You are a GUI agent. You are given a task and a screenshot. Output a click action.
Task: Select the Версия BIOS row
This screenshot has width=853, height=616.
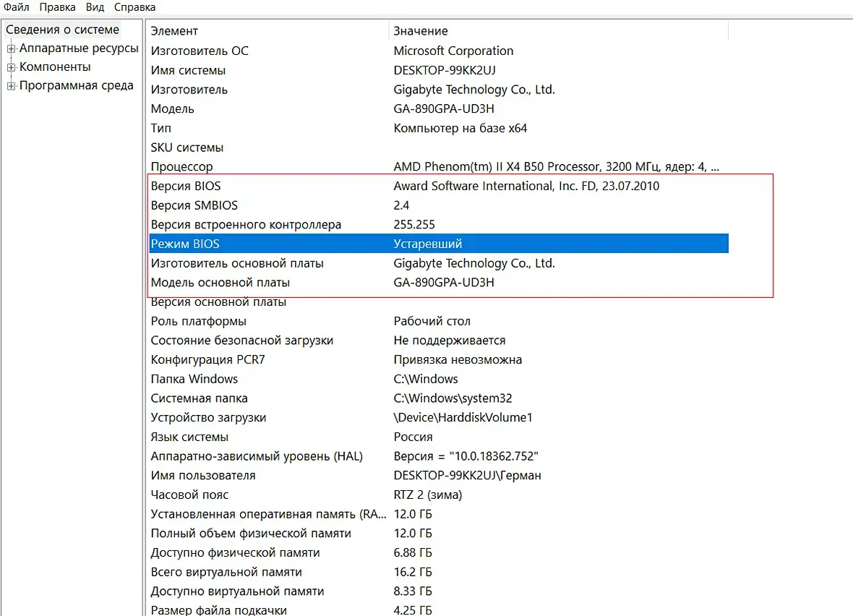(x=439, y=186)
